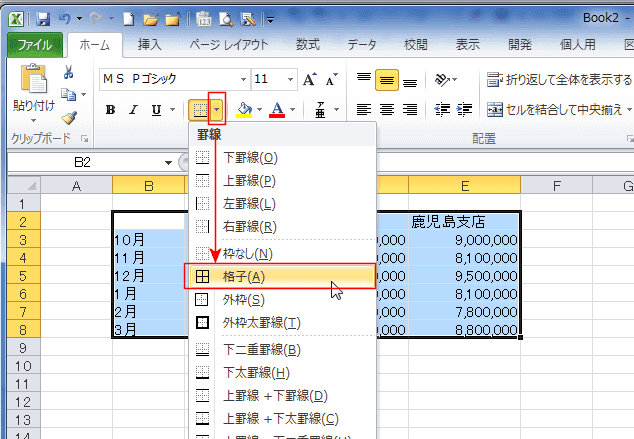Toggle center text horizontally
The image size is (634, 439).
[x=387, y=109]
